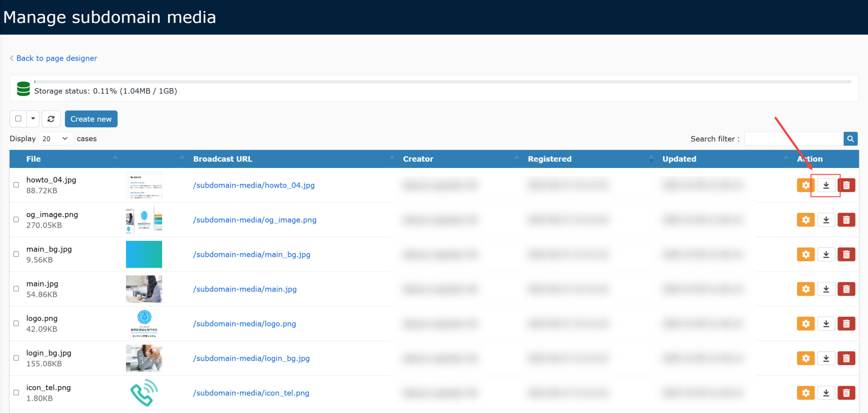Delete main_bg.jpg using trash icon
Screen dimensions: 868x413
[846, 255]
